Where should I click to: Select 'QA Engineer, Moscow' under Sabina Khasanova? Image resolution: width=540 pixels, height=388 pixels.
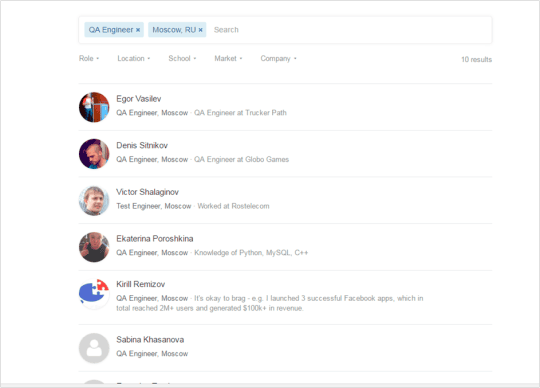(152, 354)
